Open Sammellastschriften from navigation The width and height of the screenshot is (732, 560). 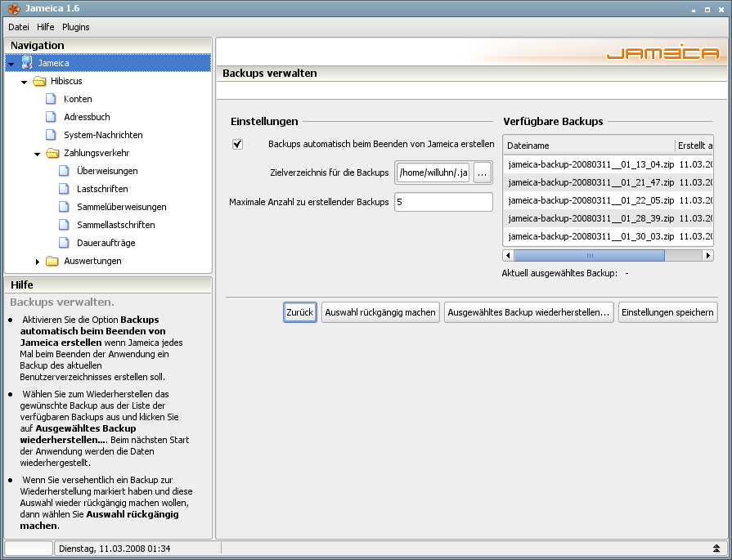116,225
